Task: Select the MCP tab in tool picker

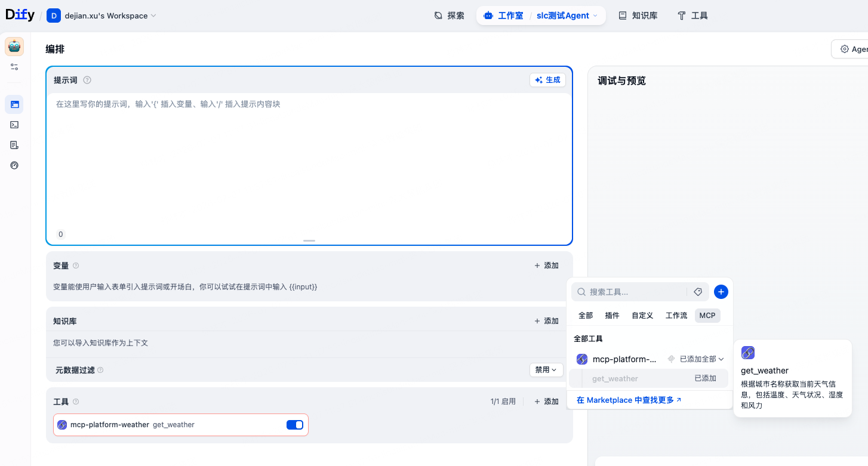Action: point(707,316)
